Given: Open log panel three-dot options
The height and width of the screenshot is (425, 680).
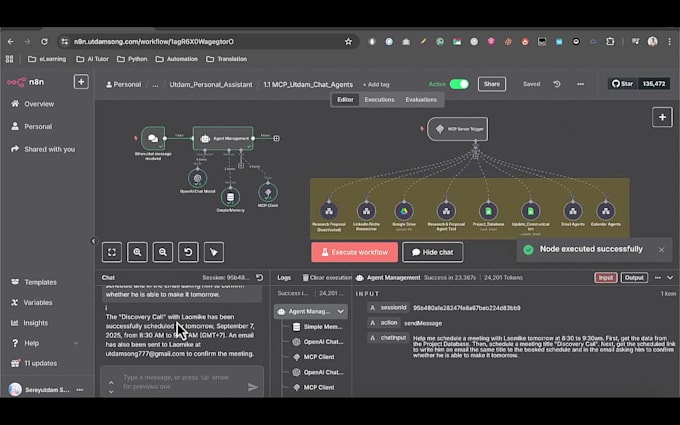Looking at the screenshot, I should point(658,278).
